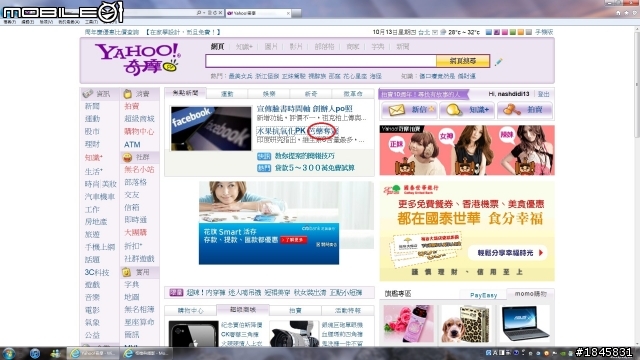Open the 無名小站 sidebar link
Viewport: 640px width, 360px height.
tap(139, 169)
